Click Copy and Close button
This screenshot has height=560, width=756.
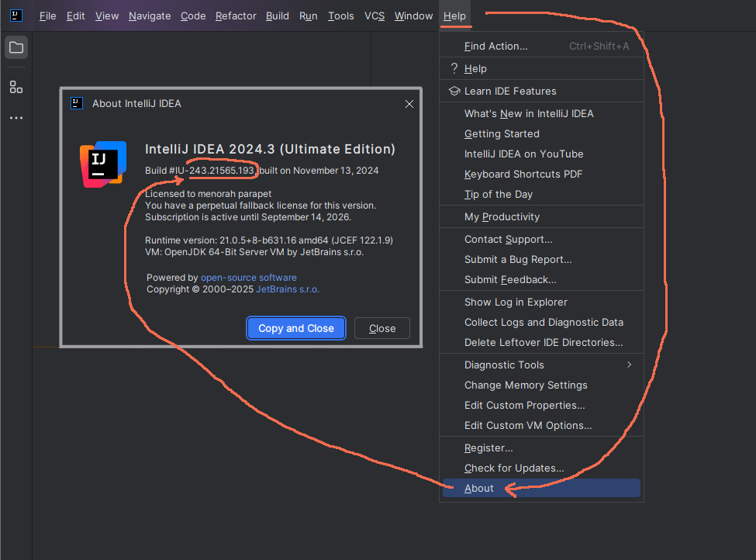coord(296,328)
